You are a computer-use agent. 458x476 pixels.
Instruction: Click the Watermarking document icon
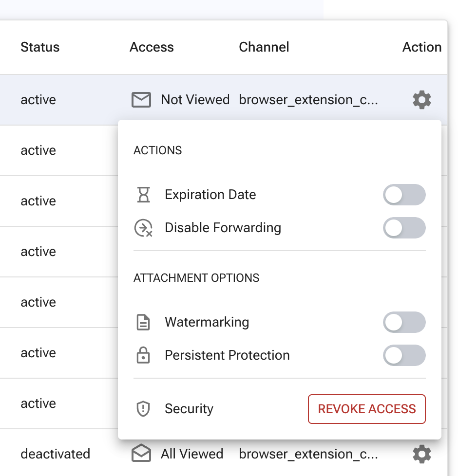coord(143,322)
